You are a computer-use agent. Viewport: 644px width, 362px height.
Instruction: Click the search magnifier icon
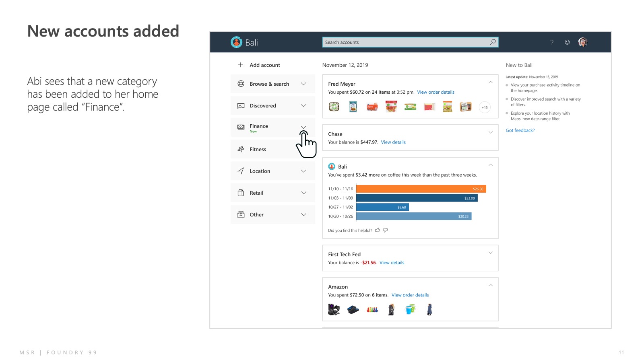coord(493,42)
